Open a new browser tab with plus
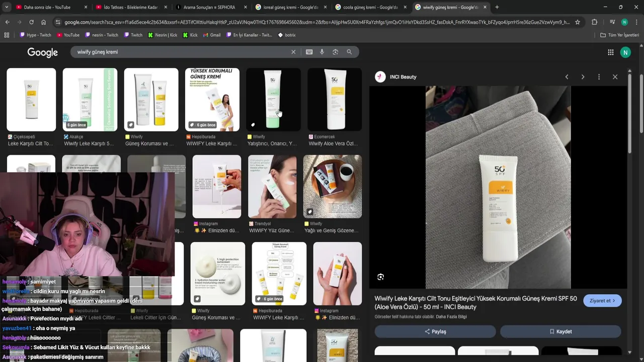The image size is (644, 362). coord(497,7)
